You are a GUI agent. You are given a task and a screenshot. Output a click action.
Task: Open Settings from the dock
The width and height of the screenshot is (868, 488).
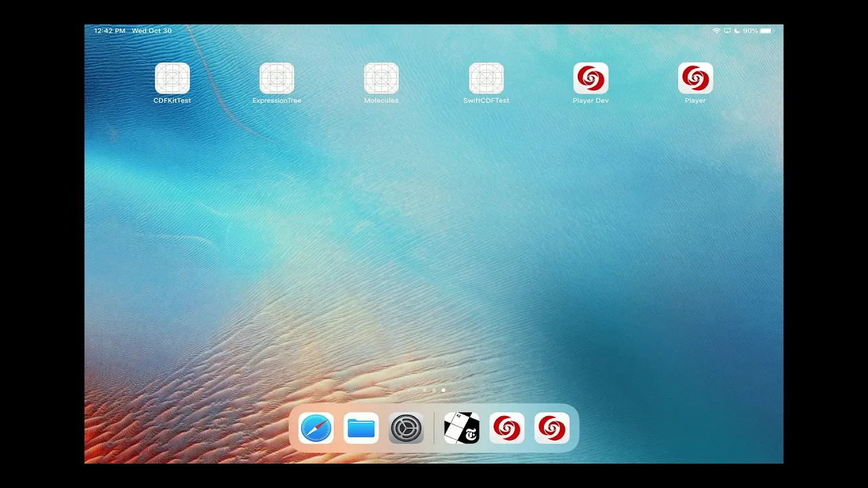[x=406, y=428]
